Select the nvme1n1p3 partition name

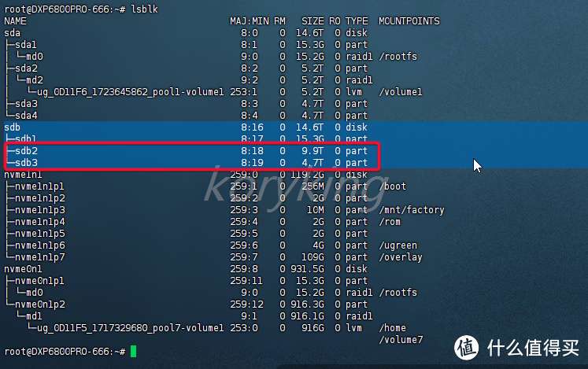[x=39, y=210]
